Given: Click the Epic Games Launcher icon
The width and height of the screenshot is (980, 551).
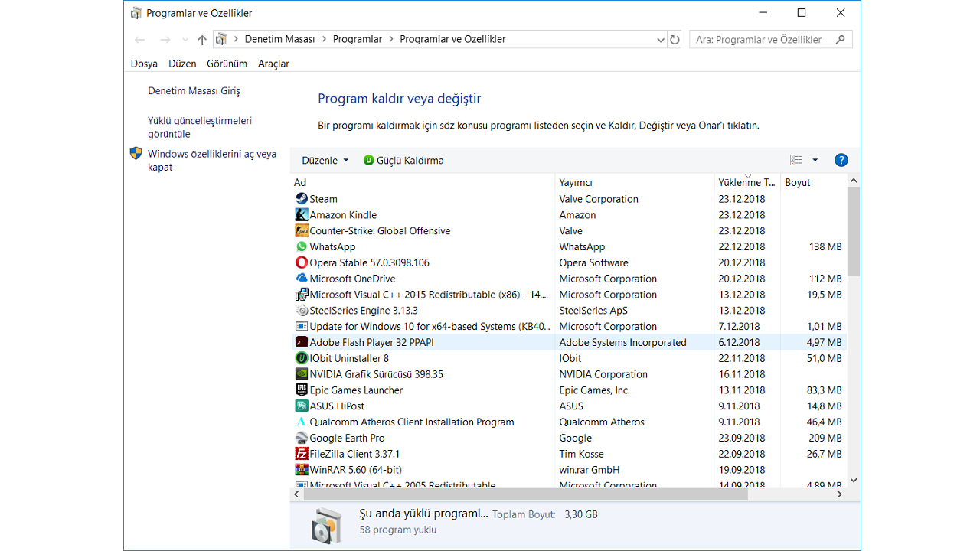Looking at the screenshot, I should tap(302, 390).
